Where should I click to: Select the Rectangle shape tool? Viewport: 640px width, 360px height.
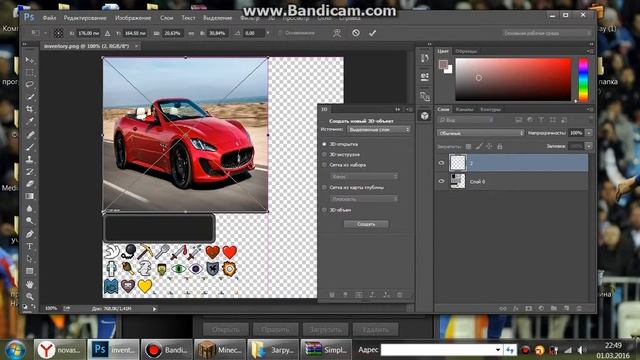pos(29,271)
